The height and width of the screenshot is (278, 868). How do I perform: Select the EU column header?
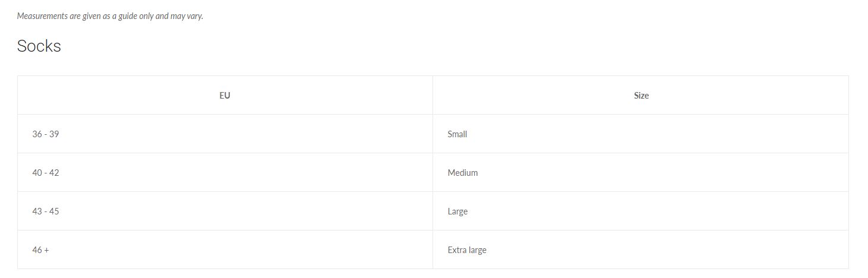225,96
